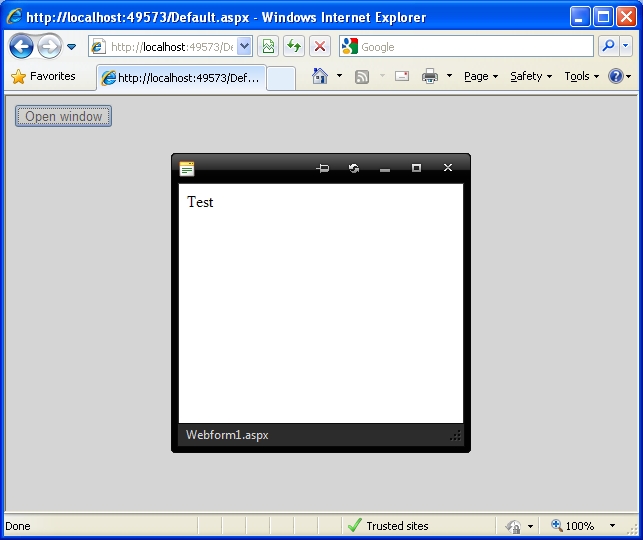Click the Open window button
The width and height of the screenshot is (643, 540).
pyautogui.click(x=64, y=116)
